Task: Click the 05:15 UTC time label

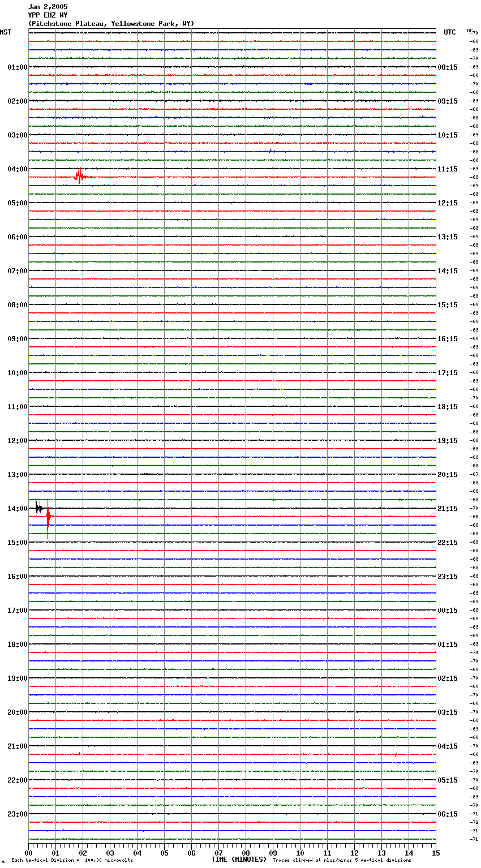Action: coord(448,780)
